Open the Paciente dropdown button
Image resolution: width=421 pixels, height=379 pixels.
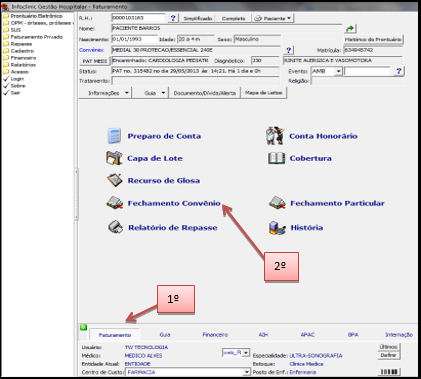(x=273, y=18)
